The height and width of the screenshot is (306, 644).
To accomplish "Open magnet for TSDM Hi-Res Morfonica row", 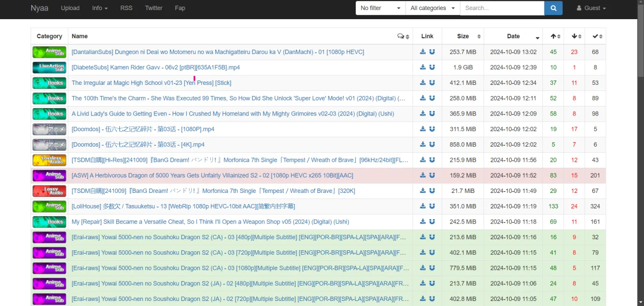I will click(x=432, y=160).
